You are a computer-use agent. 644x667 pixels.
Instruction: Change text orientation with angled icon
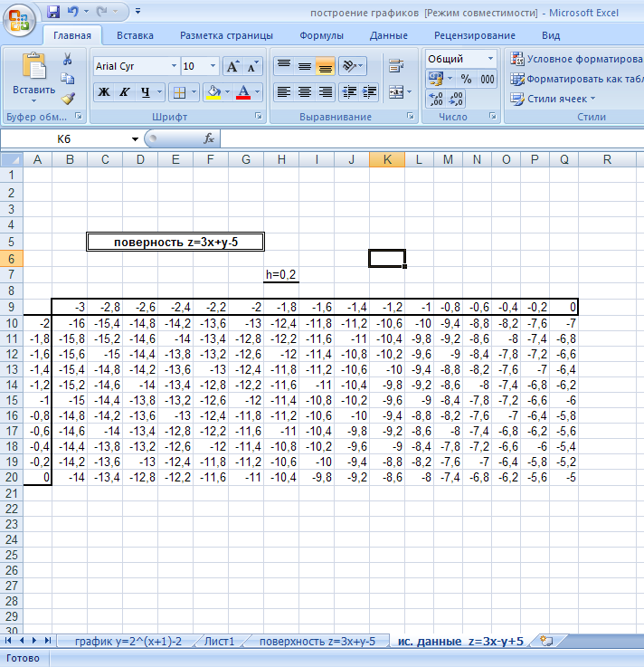coord(353,66)
